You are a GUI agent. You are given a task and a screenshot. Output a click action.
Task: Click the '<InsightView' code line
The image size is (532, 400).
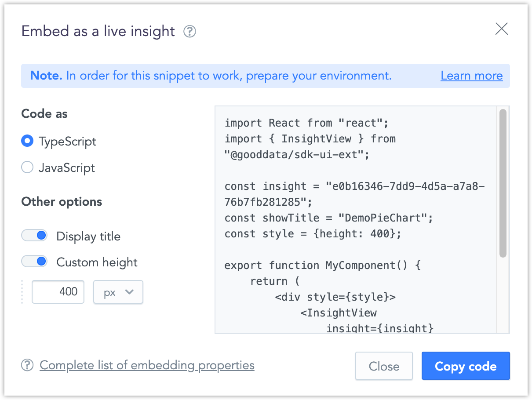tap(339, 313)
